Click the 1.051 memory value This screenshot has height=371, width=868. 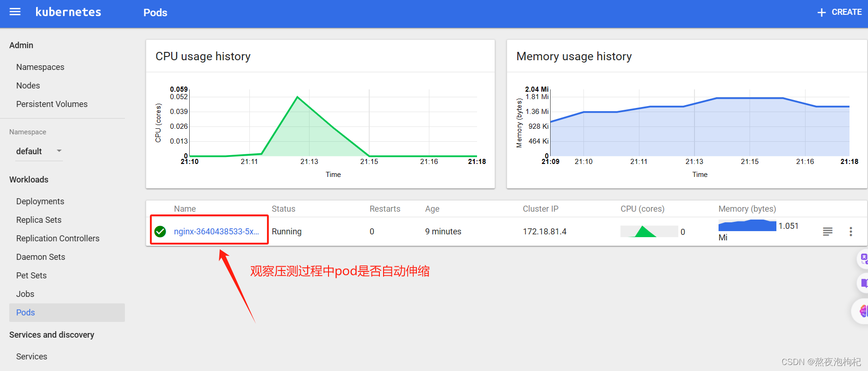click(x=788, y=226)
